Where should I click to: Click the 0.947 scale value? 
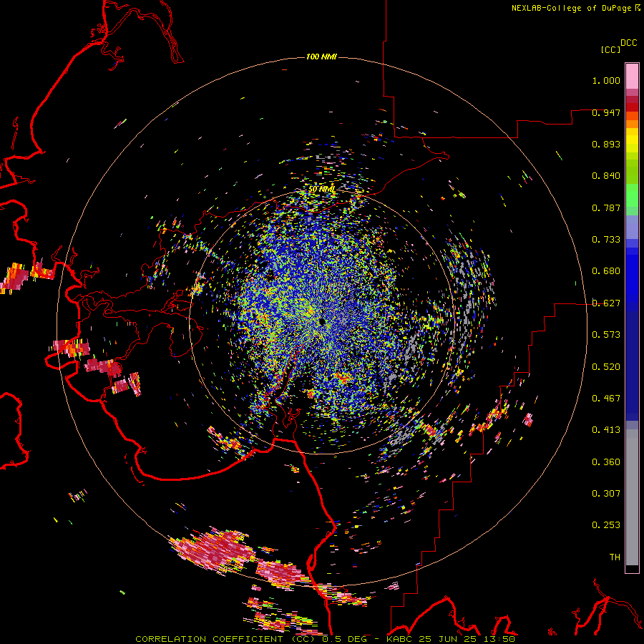[606, 112]
